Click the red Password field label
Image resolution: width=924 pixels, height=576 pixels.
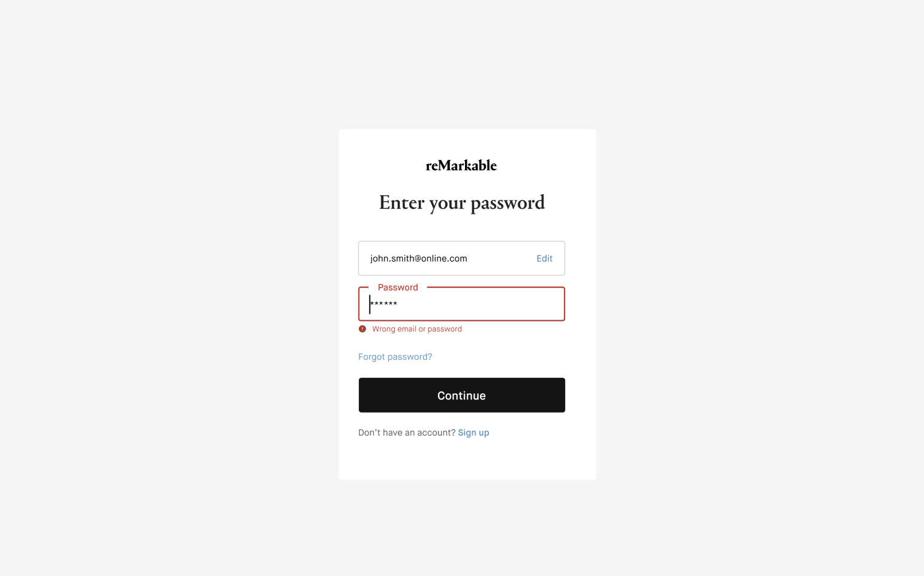tap(398, 287)
